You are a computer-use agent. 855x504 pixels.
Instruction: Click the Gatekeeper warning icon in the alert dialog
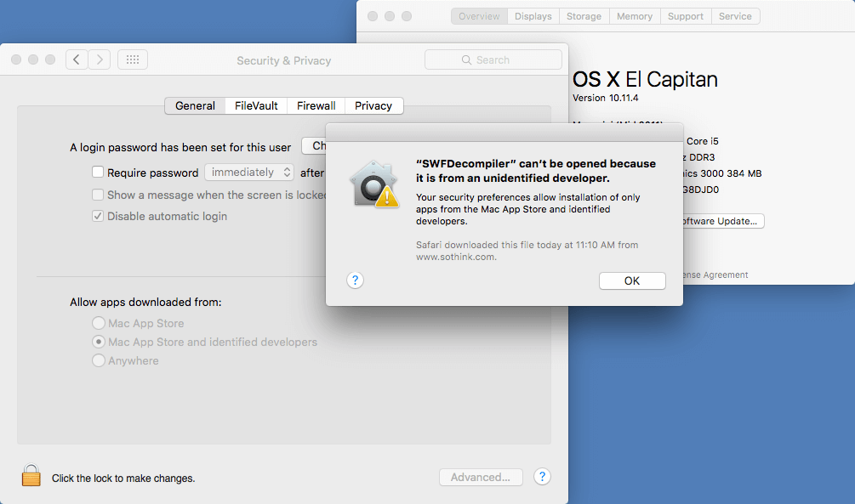click(x=374, y=184)
